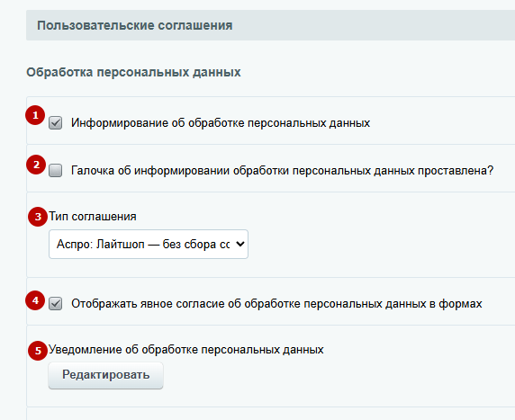Click label 'Отображать явное согласие об обработке персональных данных в формах'
The width and height of the screenshot is (515, 420).
(x=276, y=304)
